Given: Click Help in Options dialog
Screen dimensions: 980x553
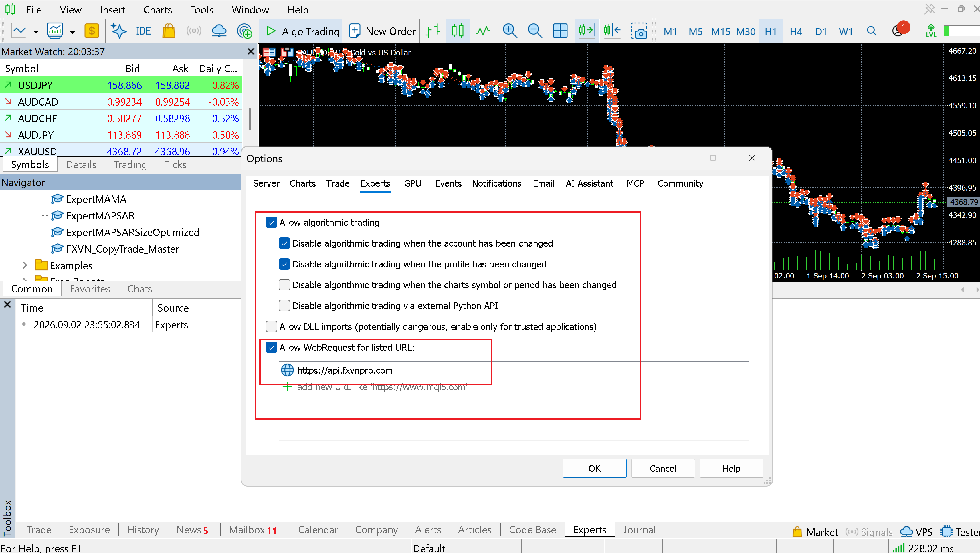Looking at the screenshot, I should (x=731, y=468).
